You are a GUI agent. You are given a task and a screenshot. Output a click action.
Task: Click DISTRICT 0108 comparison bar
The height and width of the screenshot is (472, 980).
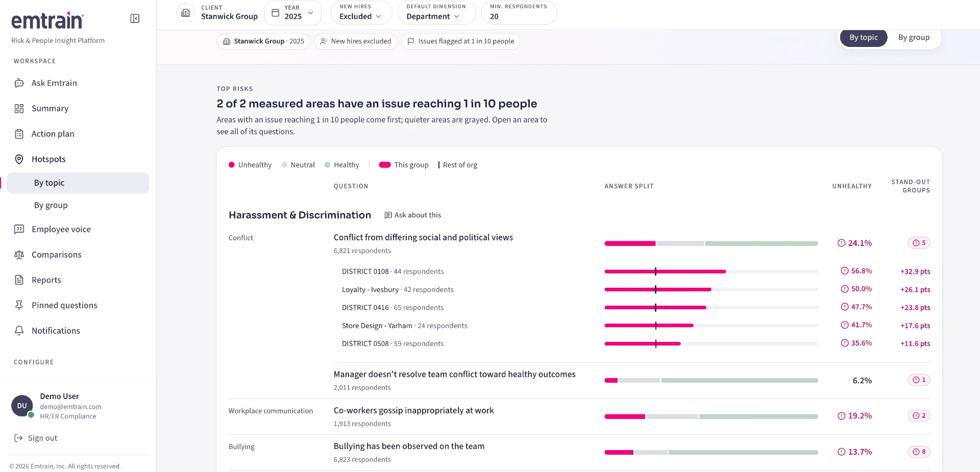711,272
